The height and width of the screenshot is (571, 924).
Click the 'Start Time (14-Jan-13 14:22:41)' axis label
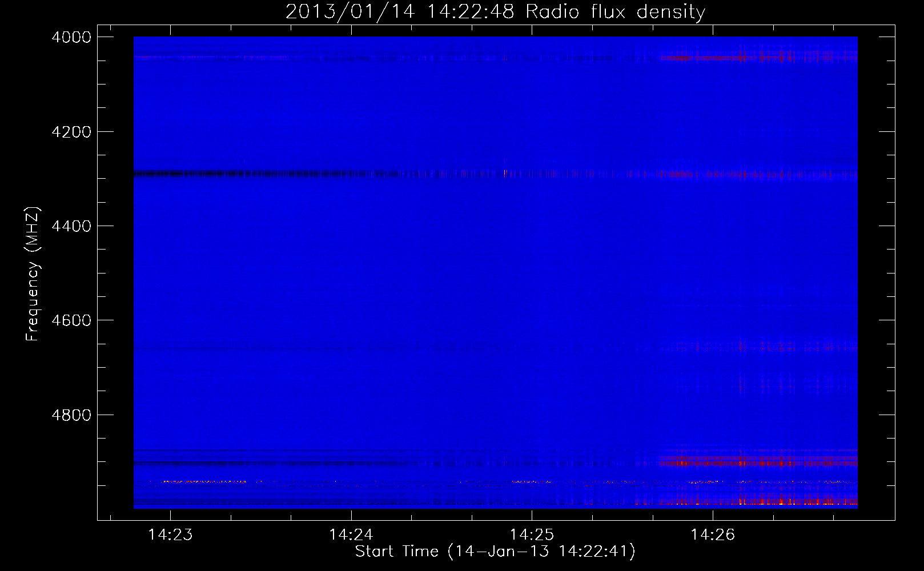[x=495, y=552]
